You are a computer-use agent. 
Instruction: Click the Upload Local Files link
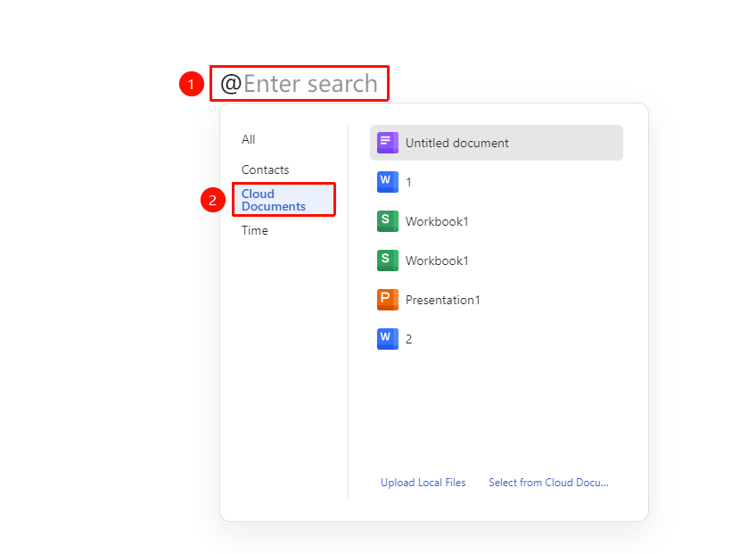click(423, 483)
